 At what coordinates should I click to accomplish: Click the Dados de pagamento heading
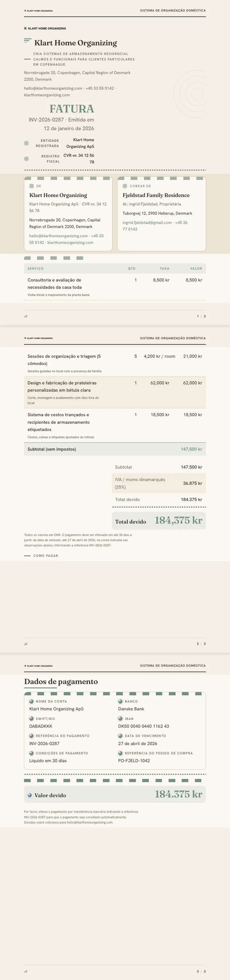click(61, 682)
